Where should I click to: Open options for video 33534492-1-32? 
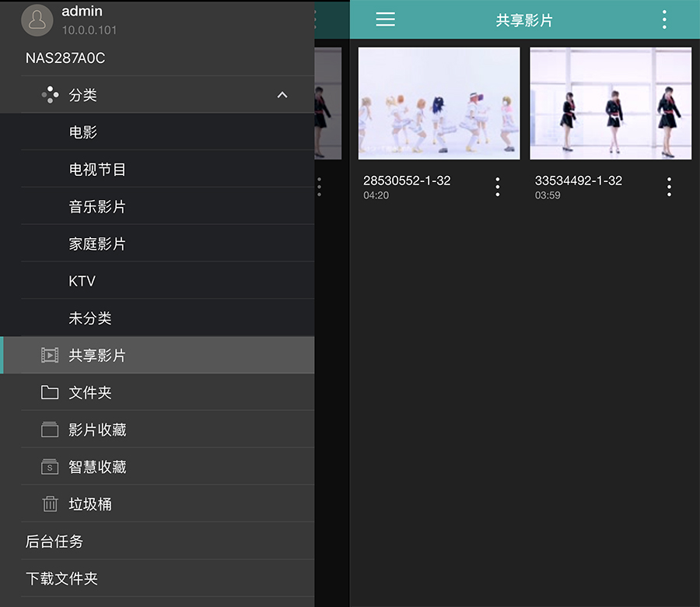pyautogui.click(x=668, y=186)
